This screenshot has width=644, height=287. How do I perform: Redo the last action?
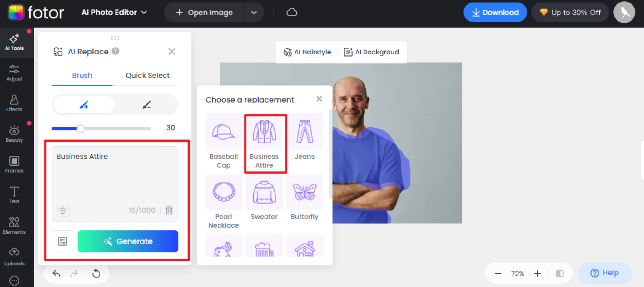coord(74,274)
